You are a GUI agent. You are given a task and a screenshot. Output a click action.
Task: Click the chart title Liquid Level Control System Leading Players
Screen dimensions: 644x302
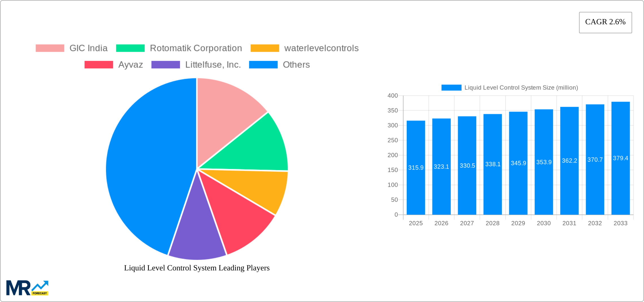click(197, 268)
